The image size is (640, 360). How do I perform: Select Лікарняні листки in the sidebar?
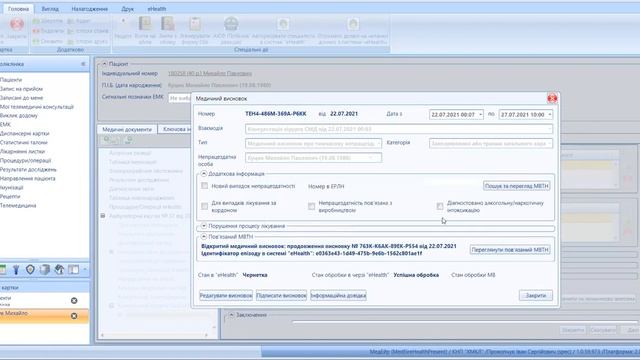click(22, 151)
